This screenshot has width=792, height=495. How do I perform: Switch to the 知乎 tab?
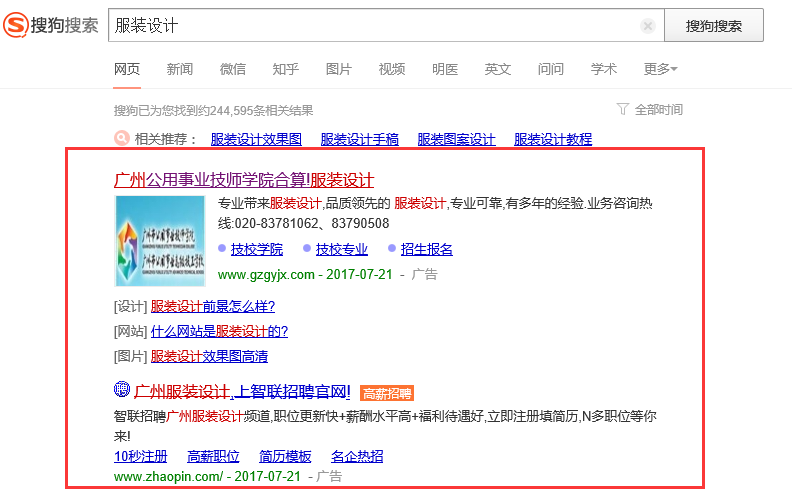[286, 69]
